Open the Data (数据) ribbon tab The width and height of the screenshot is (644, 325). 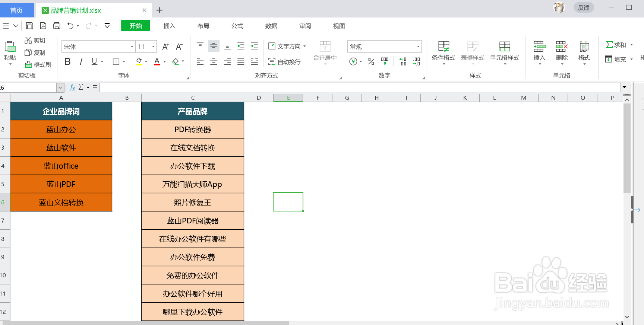click(271, 26)
